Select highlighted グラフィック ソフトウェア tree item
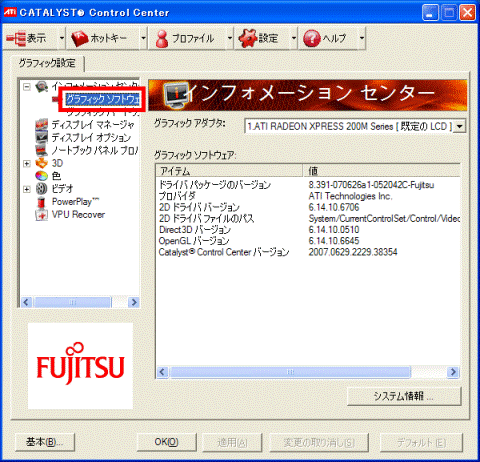 (103, 99)
